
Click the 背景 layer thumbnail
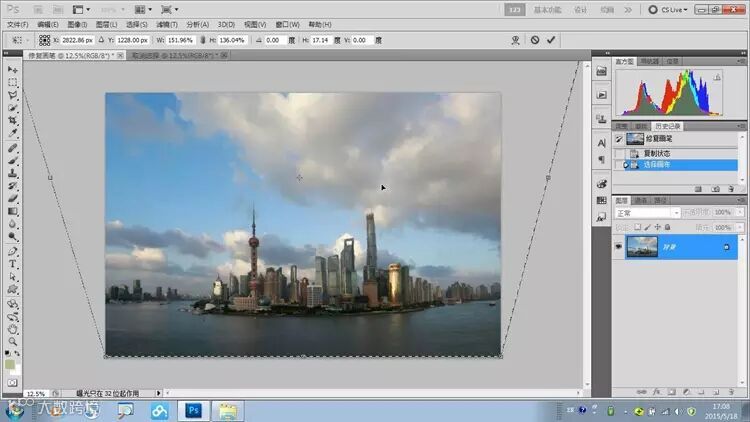coord(642,247)
